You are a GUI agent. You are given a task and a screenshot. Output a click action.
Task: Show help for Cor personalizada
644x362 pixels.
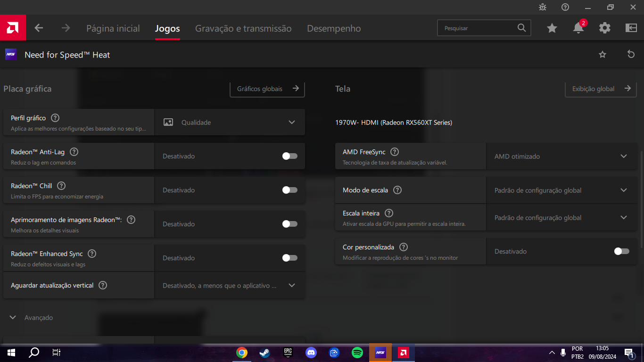pos(403,247)
